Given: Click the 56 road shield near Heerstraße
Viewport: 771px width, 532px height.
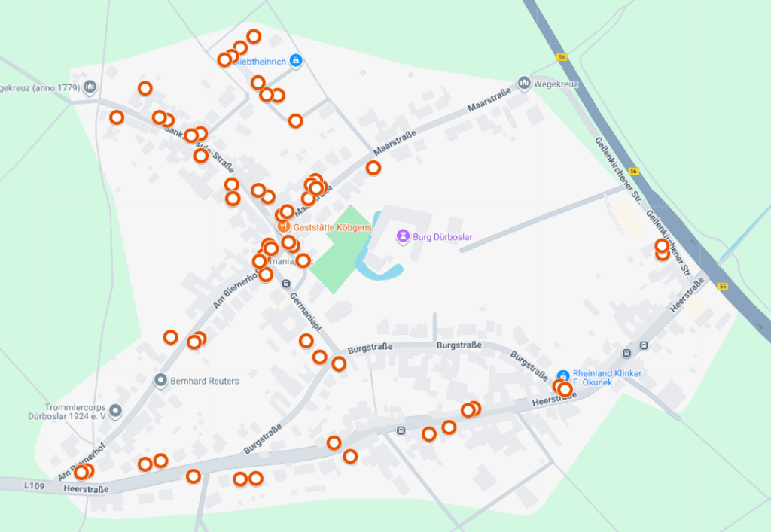Looking at the screenshot, I should point(722,287).
